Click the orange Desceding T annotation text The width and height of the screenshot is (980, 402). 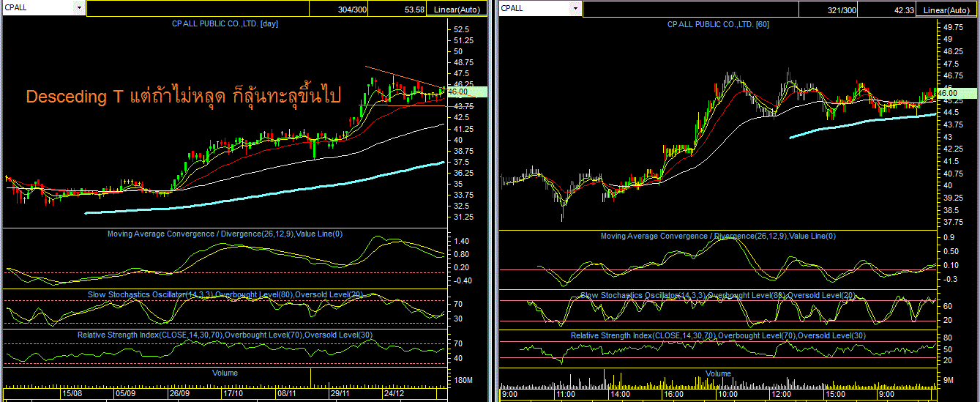coord(183,97)
